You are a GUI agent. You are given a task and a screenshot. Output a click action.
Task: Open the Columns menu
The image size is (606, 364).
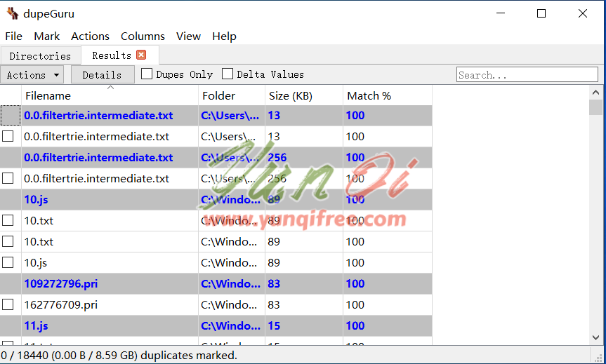(x=143, y=36)
